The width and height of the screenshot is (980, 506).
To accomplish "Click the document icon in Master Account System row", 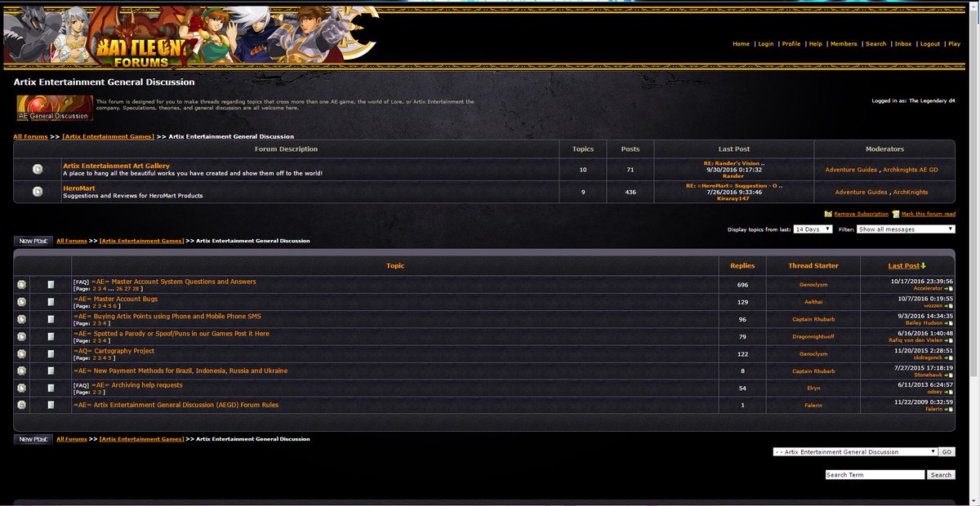I will (51, 285).
